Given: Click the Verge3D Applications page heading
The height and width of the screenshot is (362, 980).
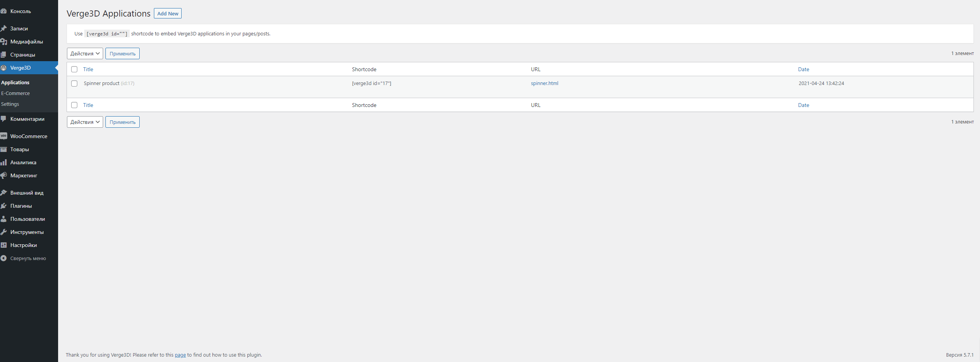Looking at the screenshot, I should pyautogui.click(x=109, y=13).
